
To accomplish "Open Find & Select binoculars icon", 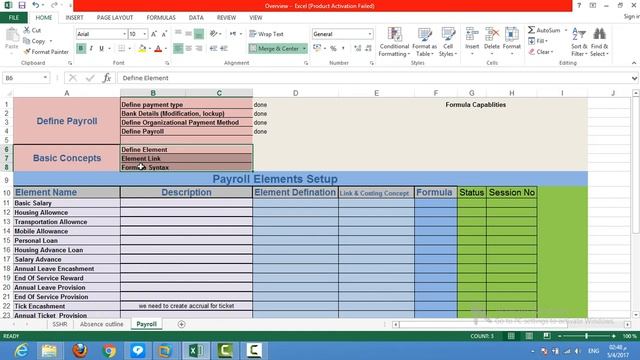I will point(599,34).
